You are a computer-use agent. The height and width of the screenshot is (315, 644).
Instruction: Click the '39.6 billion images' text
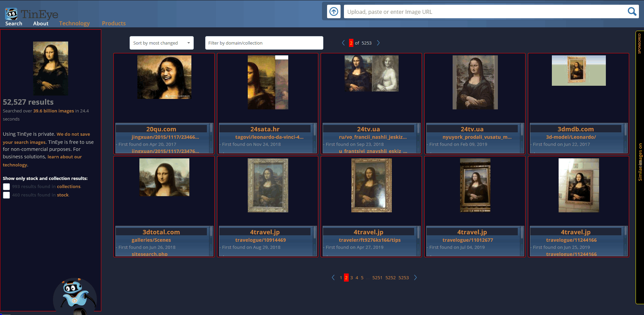click(x=54, y=111)
